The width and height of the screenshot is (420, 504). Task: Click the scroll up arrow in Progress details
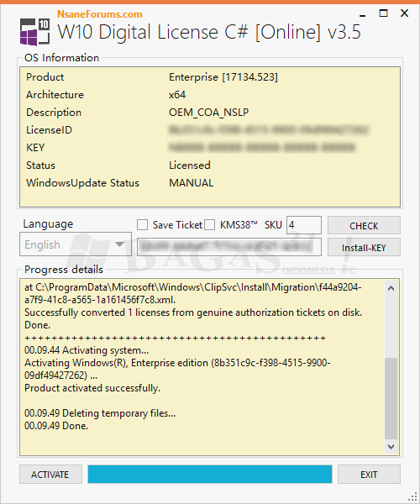coord(391,288)
